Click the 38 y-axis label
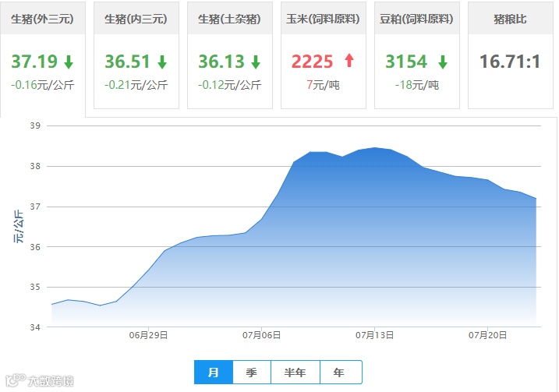 (x=35, y=166)
